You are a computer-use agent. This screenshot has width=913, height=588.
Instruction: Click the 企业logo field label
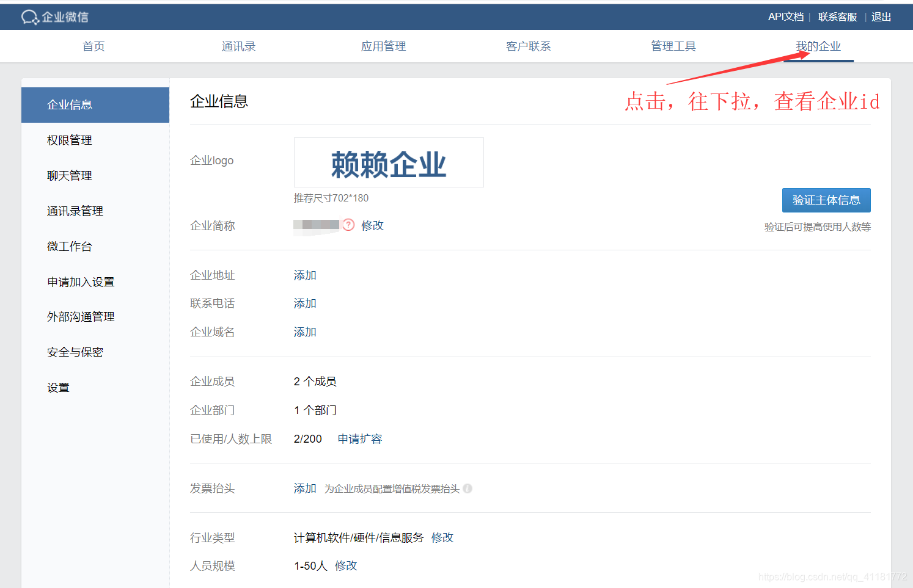coord(212,161)
